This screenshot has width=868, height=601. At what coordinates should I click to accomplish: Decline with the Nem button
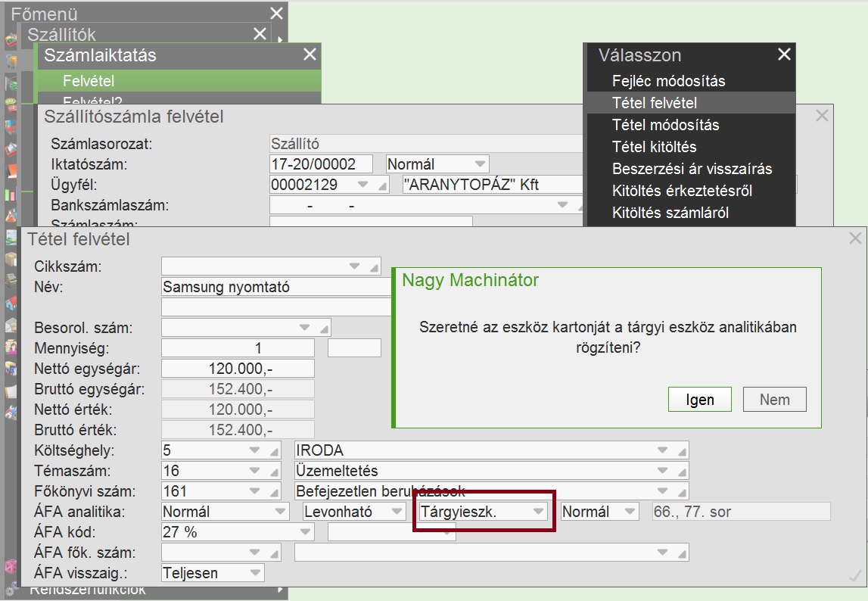click(774, 400)
